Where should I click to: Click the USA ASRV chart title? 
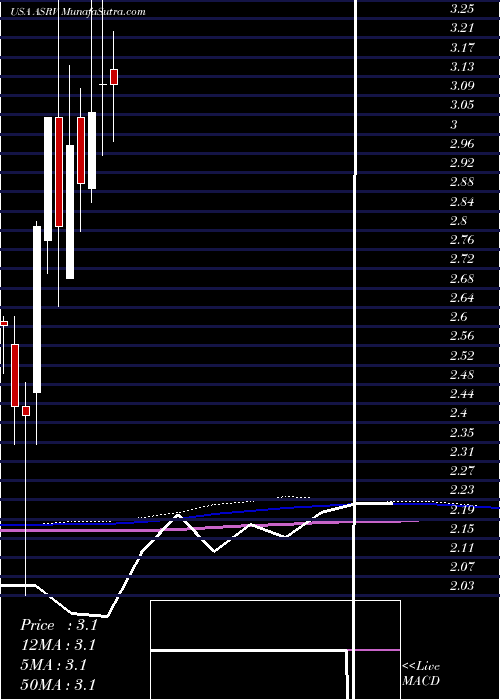pos(77,11)
